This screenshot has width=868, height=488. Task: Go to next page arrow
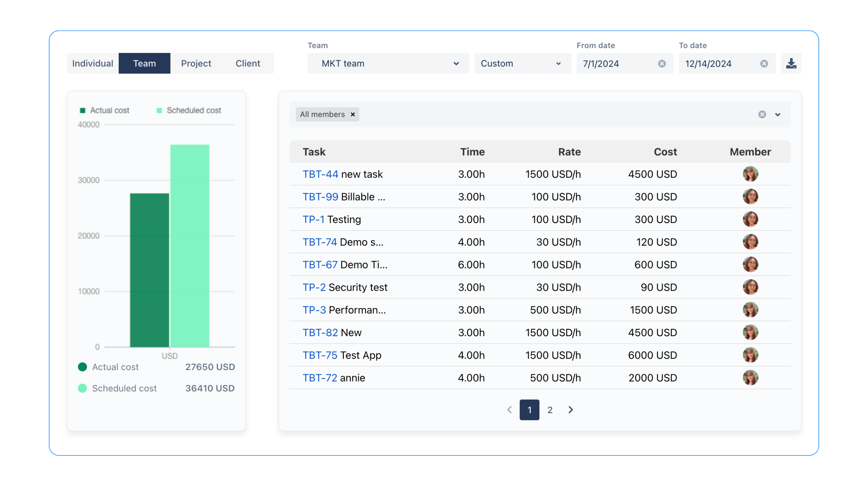pos(571,410)
